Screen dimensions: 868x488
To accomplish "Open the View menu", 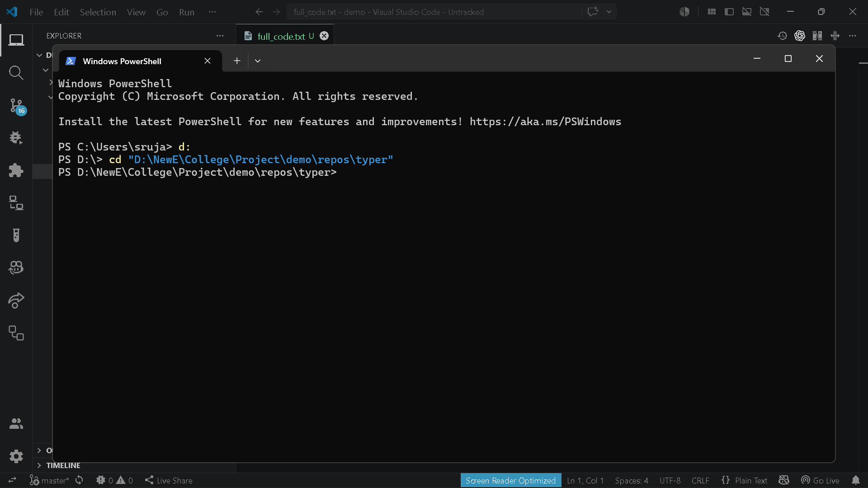I will click(x=136, y=12).
